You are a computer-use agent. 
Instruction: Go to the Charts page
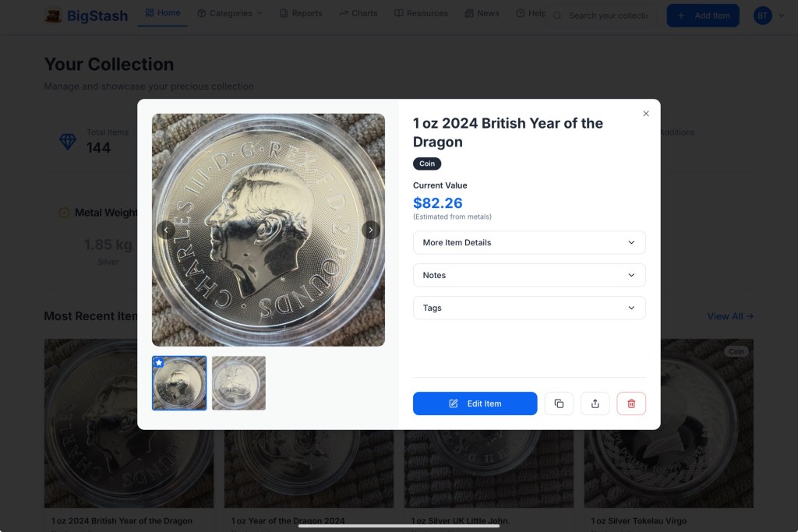(x=358, y=13)
